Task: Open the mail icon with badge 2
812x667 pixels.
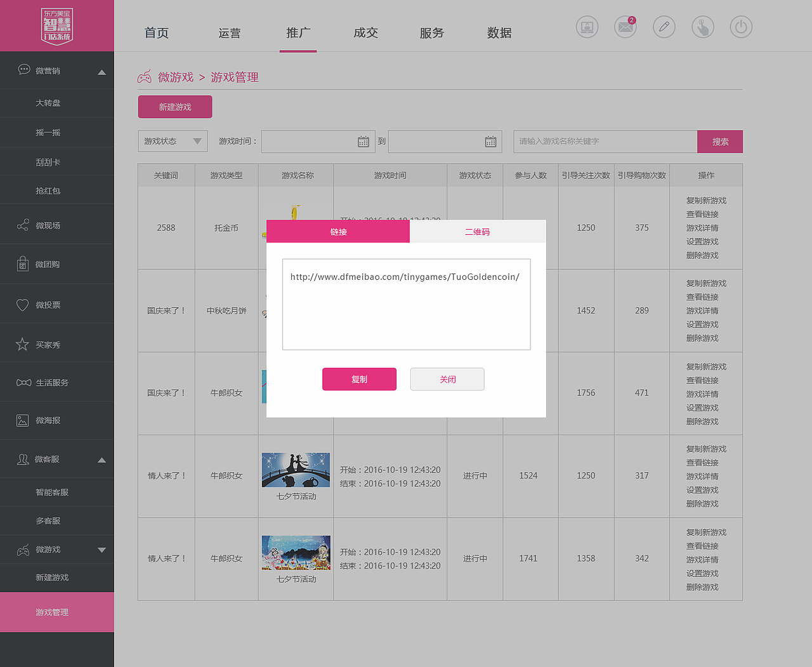Action: point(625,27)
